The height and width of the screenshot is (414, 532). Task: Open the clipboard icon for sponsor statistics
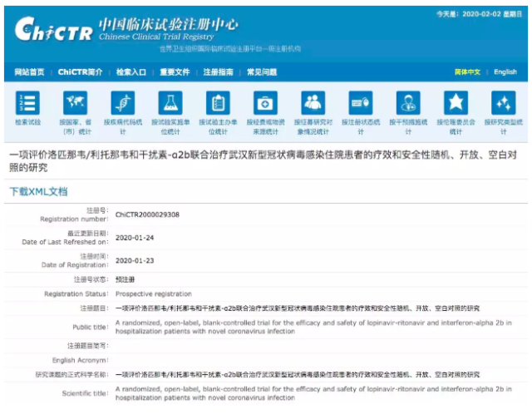pyautogui.click(x=218, y=103)
